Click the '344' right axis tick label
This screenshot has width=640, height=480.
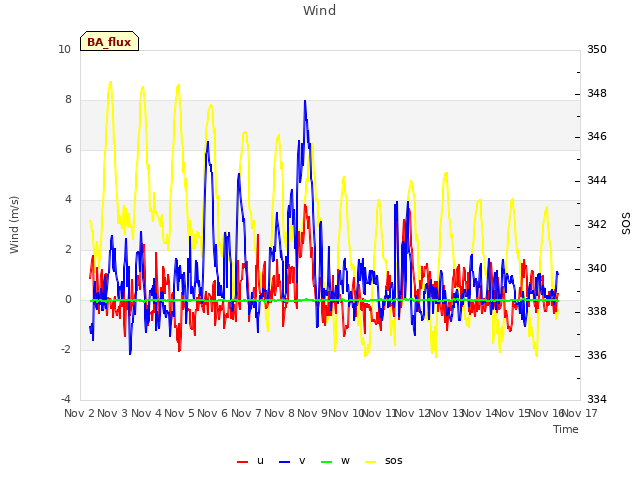click(x=597, y=180)
